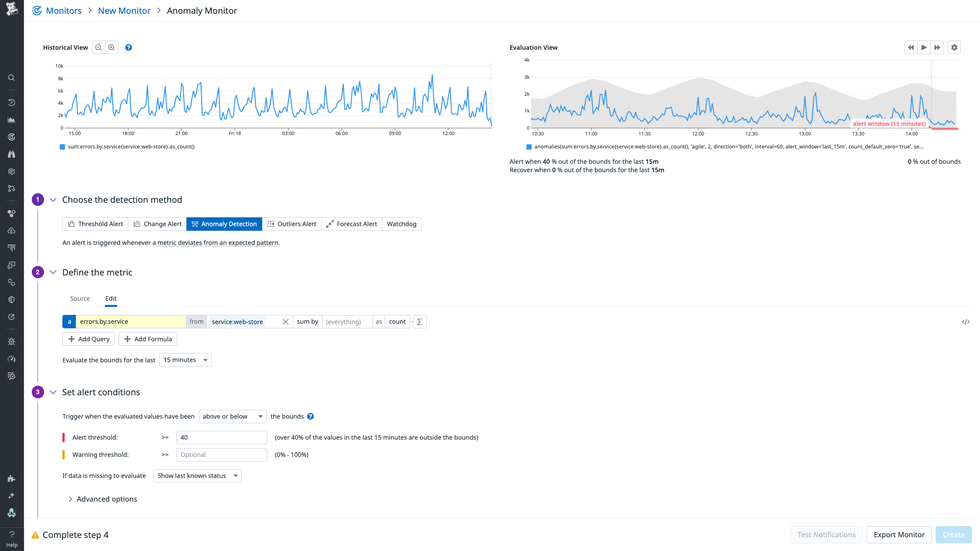Open Error Tracking via the bug sidebar icon
The image size is (980, 551).
click(x=11, y=341)
